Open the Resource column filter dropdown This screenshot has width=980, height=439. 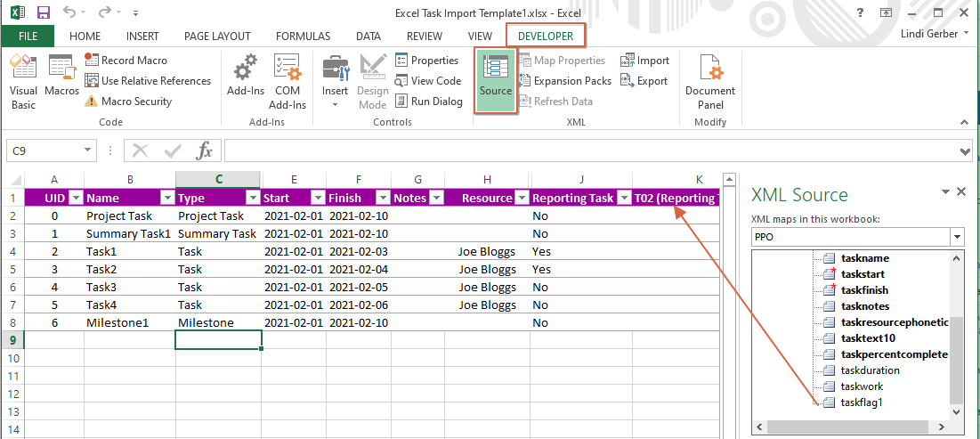tap(522, 198)
